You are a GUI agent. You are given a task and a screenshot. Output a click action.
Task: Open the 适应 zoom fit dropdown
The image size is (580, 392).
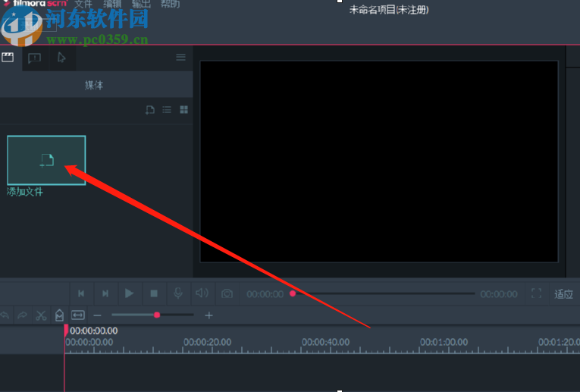[564, 294]
